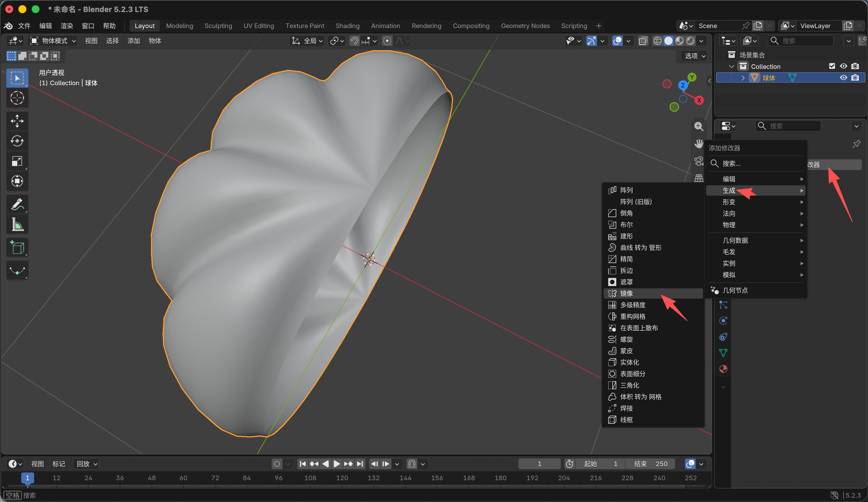Image resolution: width=868 pixels, height=502 pixels.
Task: Click the Select Box tool
Action: (17, 78)
